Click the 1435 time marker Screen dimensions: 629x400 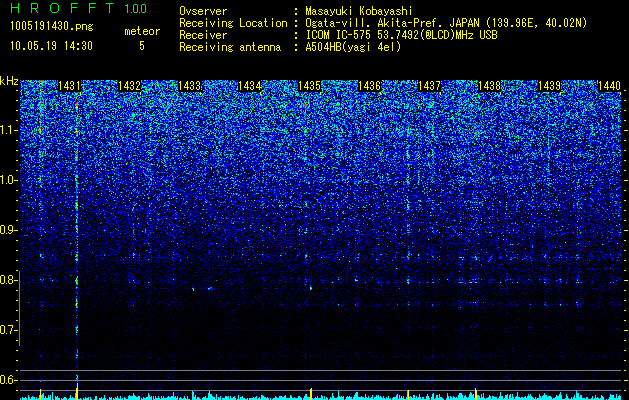pos(309,86)
